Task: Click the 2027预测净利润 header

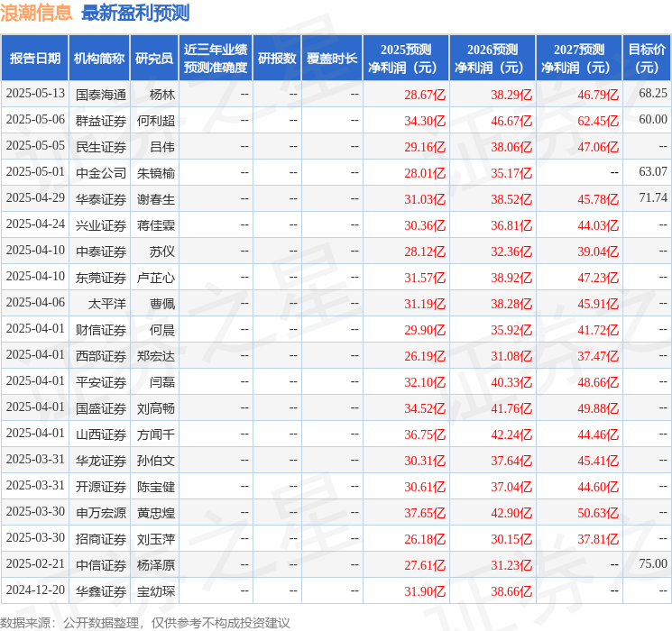Action: (x=579, y=59)
